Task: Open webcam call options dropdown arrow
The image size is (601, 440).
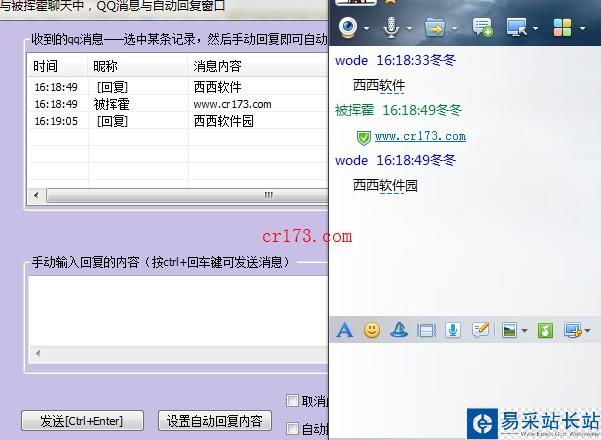Action: (366, 28)
